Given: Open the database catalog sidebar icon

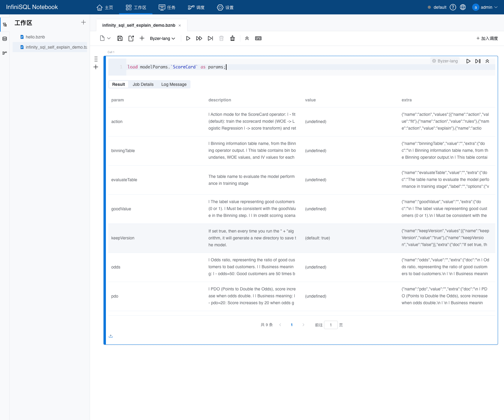Looking at the screenshot, I should (x=5, y=39).
